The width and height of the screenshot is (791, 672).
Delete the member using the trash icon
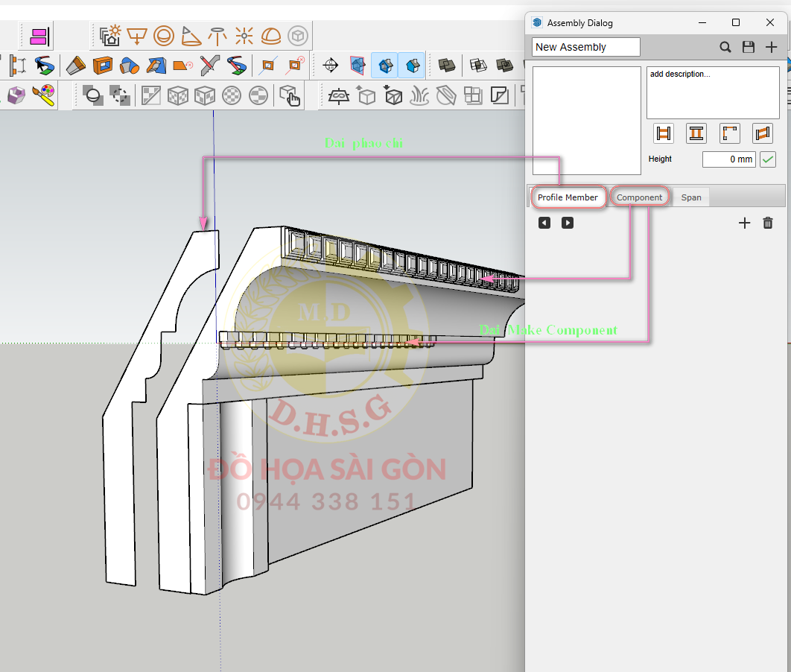coord(768,223)
